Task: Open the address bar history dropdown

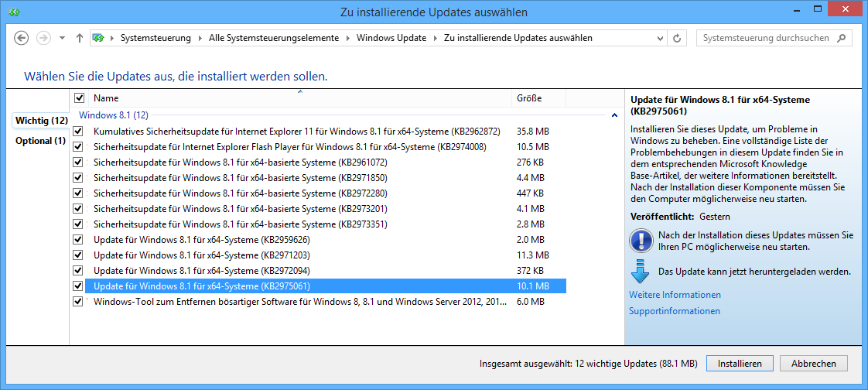Action: 661,38
